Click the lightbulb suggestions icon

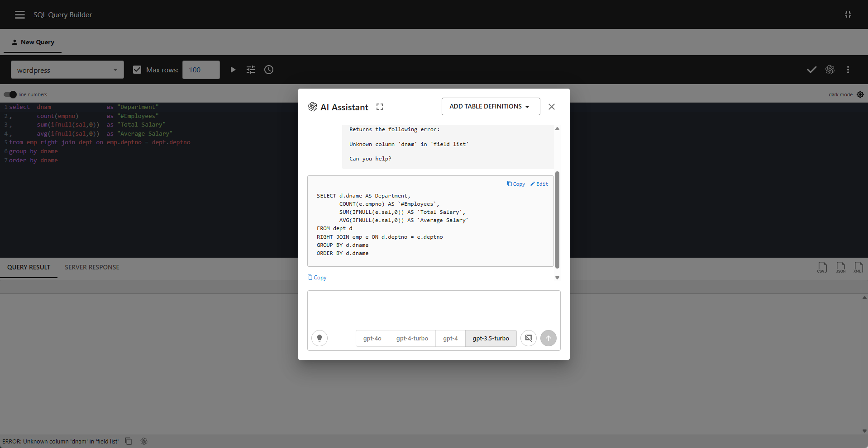coord(320,338)
